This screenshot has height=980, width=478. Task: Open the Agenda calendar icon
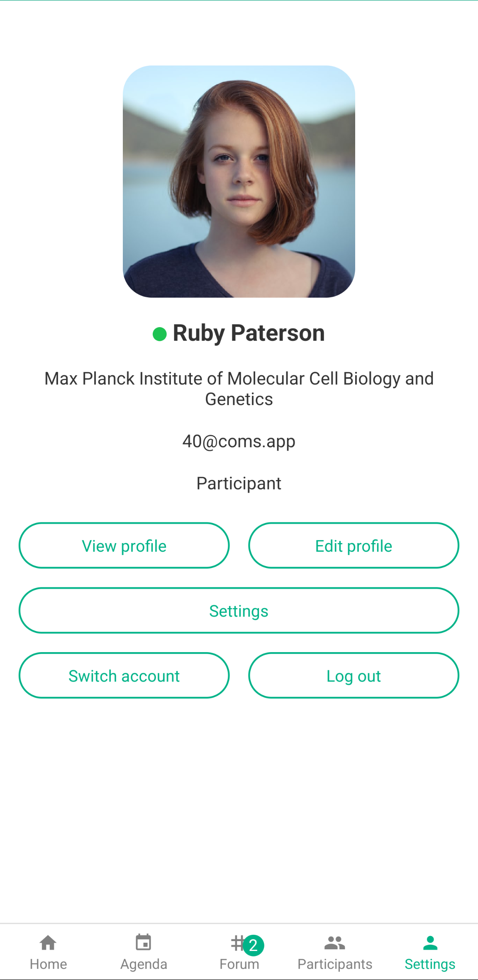tap(144, 942)
